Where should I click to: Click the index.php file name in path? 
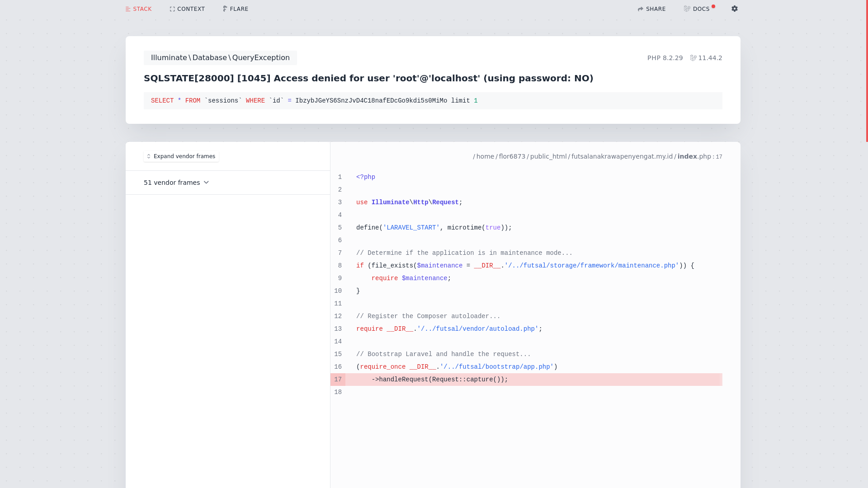click(694, 156)
